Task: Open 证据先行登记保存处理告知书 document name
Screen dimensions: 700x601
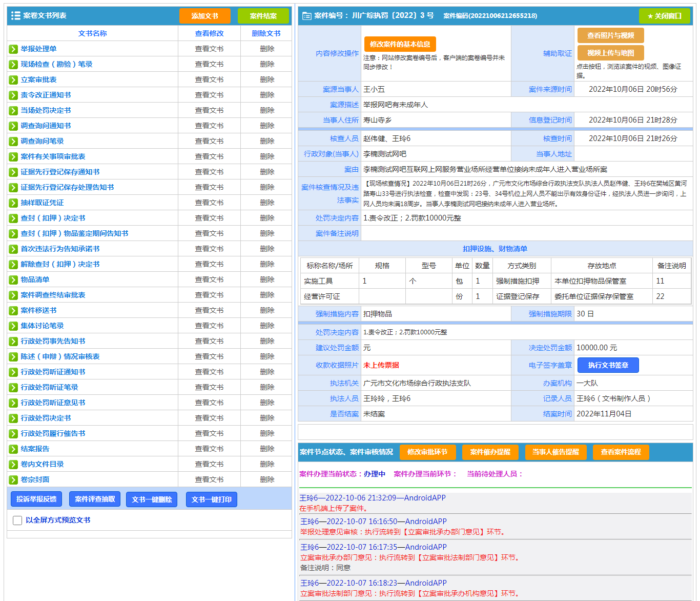Action: (x=67, y=188)
